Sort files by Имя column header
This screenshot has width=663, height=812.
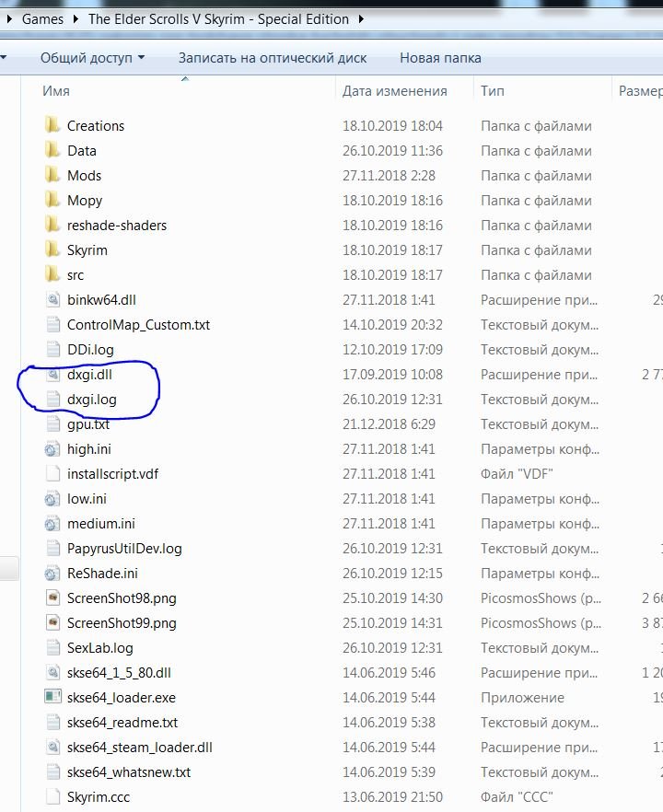pyautogui.click(x=56, y=91)
